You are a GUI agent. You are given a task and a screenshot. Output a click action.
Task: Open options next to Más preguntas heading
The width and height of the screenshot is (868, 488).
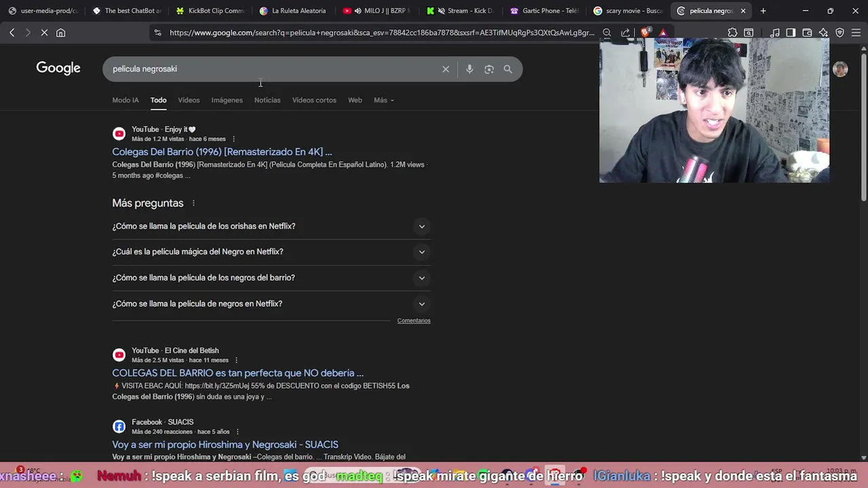click(193, 203)
